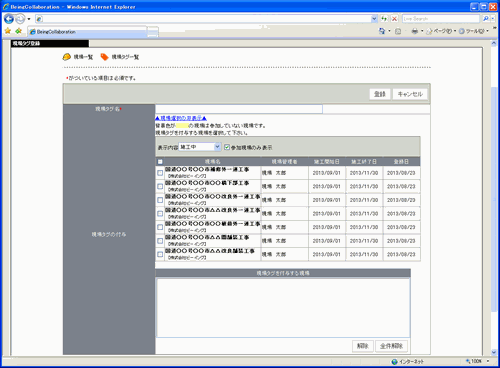Image resolution: width=500 pixels, height=368 pixels.
Task: Open dropdown arrow next to Print icon
Action: point(422,31)
